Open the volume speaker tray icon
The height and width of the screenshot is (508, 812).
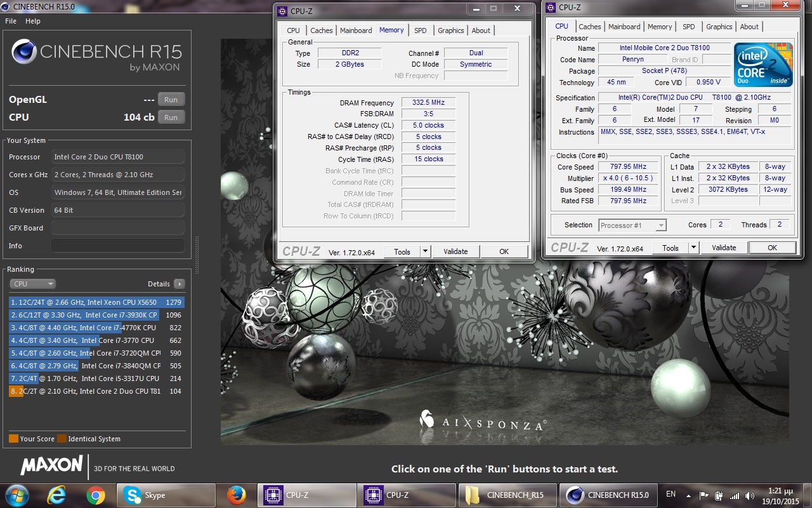750,496
